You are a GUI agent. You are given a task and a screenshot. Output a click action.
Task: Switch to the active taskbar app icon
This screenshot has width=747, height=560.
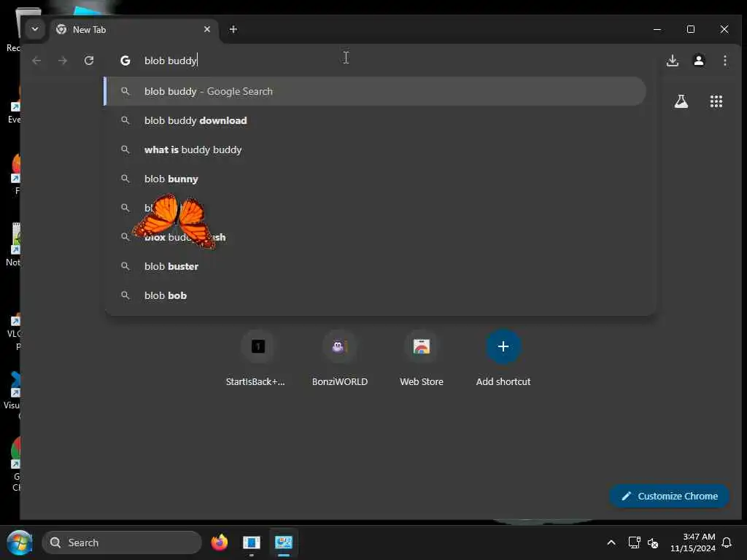[284, 542]
